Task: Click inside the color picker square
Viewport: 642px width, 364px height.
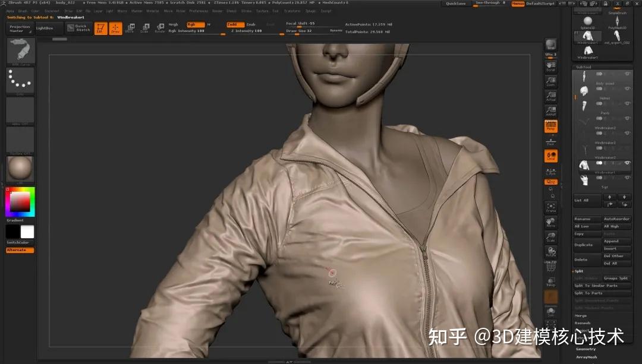Action: 20,201
